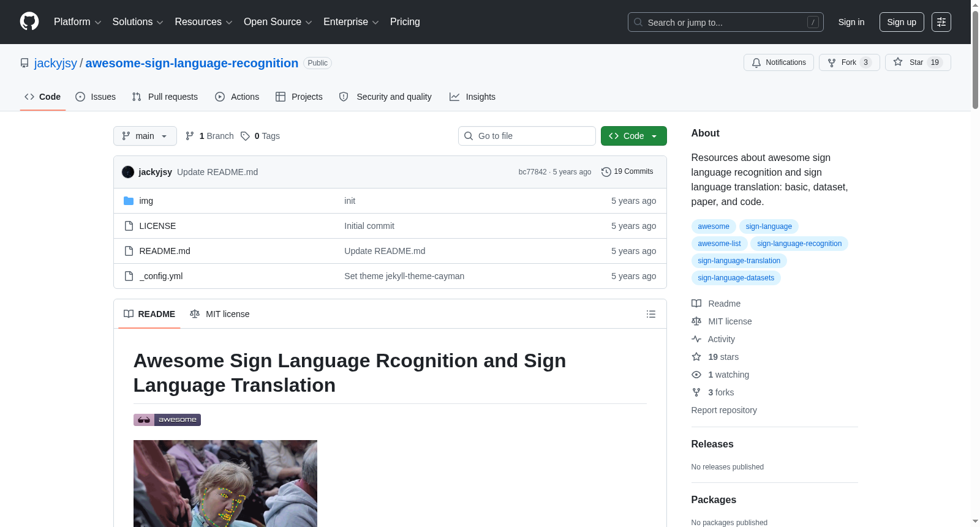The height and width of the screenshot is (527, 980).
Task: Switch to the Issues tab
Action: coord(96,97)
